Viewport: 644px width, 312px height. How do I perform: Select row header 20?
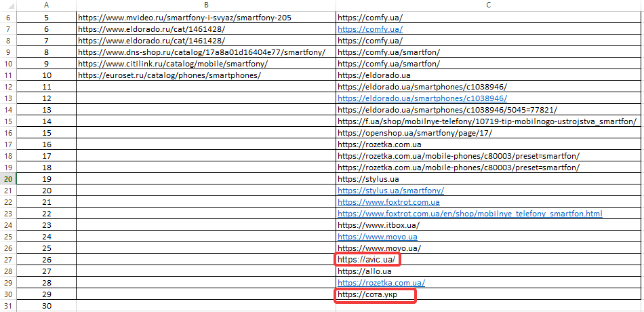coord(8,179)
